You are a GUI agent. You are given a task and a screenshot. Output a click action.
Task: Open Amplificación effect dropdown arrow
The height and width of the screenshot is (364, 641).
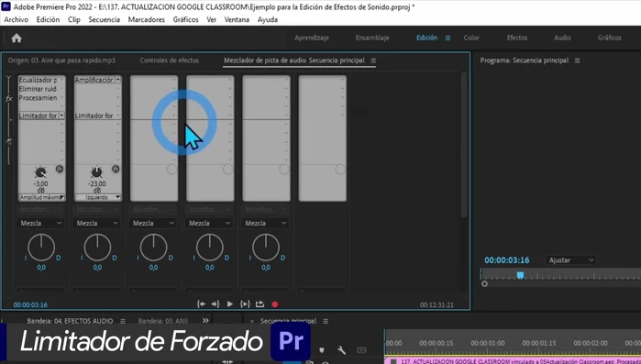(117, 80)
